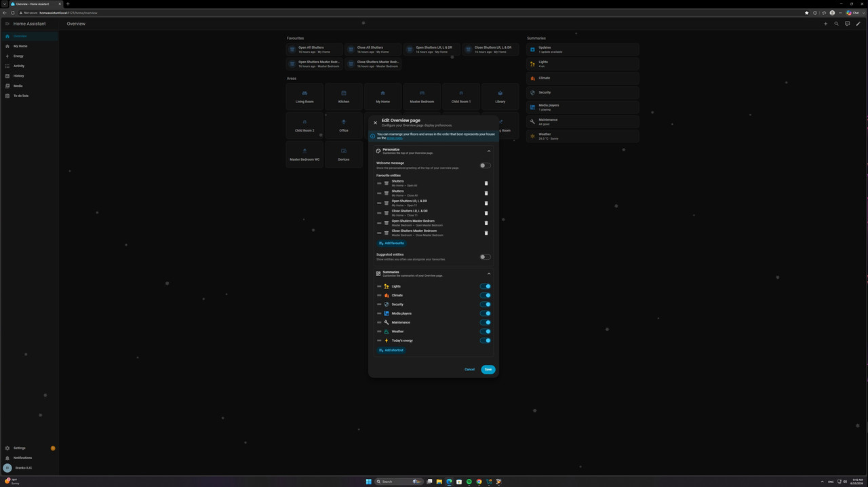Image resolution: width=868 pixels, height=487 pixels.
Task: Toggle the Welcome message switch
Action: coord(485,165)
